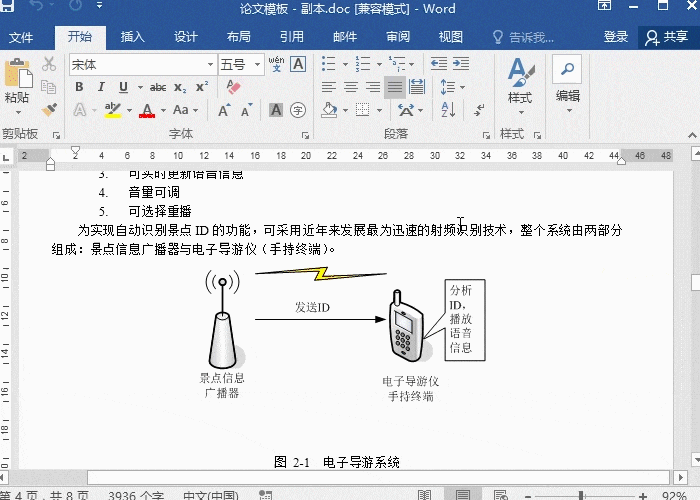Switch to the 引用 References tab
This screenshot has width=700, height=500.
tap(292, 37)
